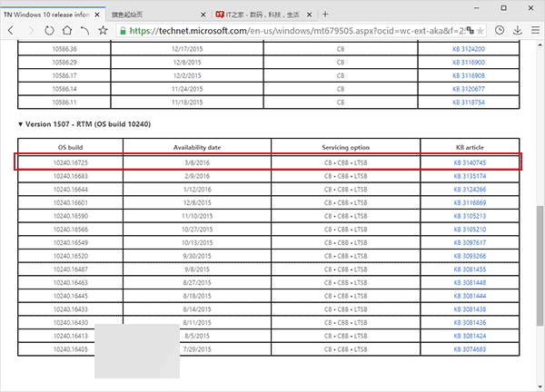Open link KB 3093266

click(x=470, y=256)
